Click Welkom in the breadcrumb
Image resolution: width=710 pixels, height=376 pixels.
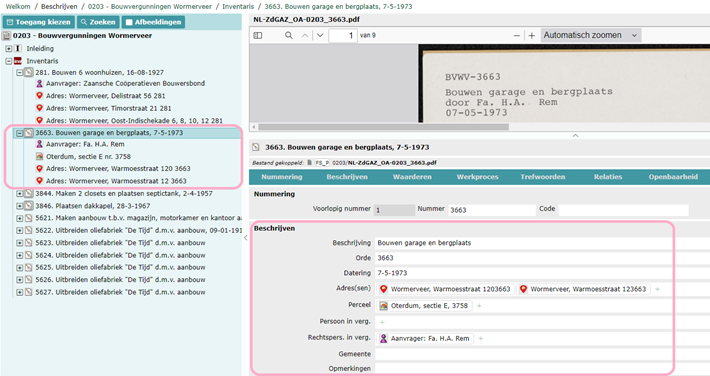[18, 6]
